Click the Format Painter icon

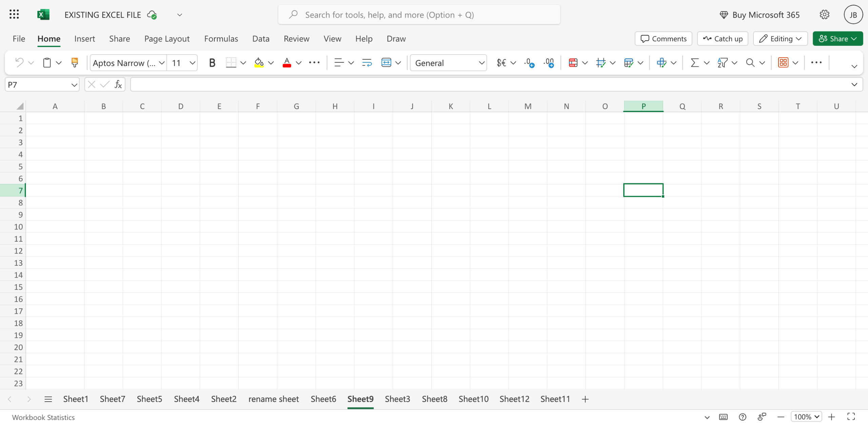tap(75, 63)
